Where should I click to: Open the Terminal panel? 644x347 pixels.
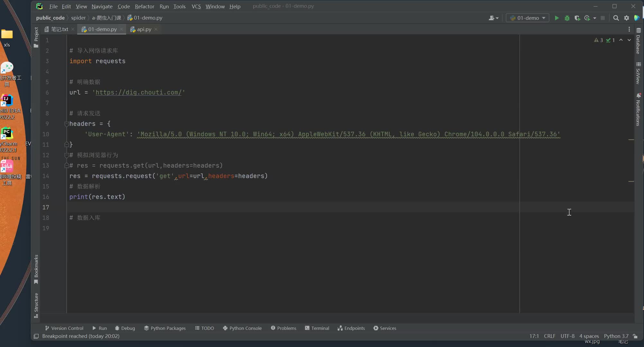(317, 328)
